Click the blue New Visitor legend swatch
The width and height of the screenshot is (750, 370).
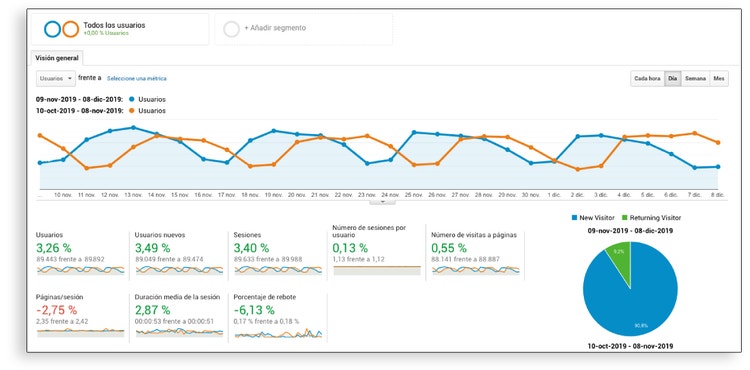(x=574, y=218)
